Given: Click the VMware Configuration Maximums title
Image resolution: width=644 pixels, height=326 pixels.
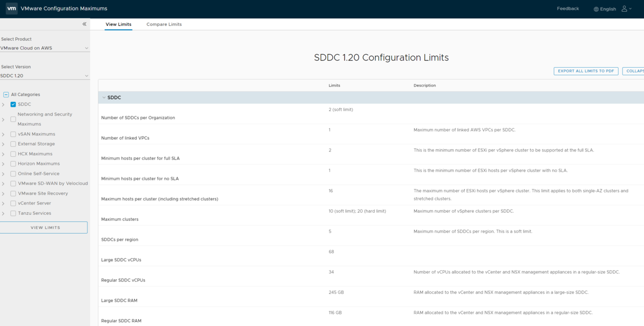Looking at the screenshot, I should [x=64, y=9].
